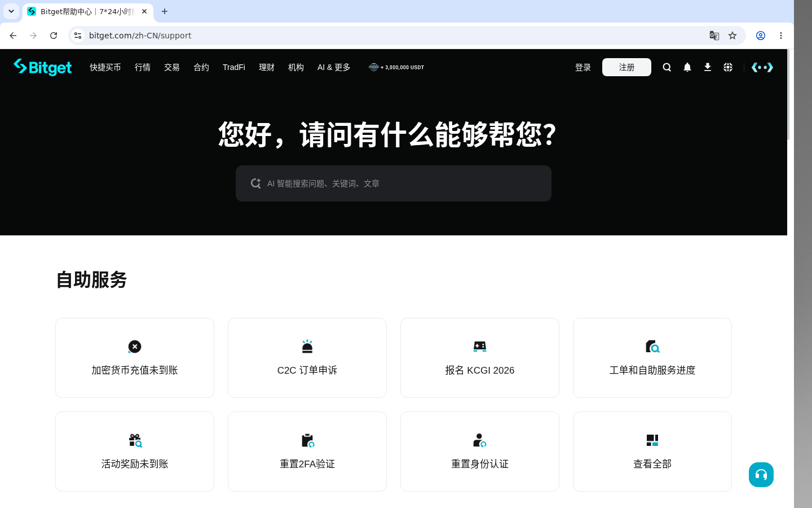812x508 pixels.
Task: Open the 机构 menu
Action: 296,67
